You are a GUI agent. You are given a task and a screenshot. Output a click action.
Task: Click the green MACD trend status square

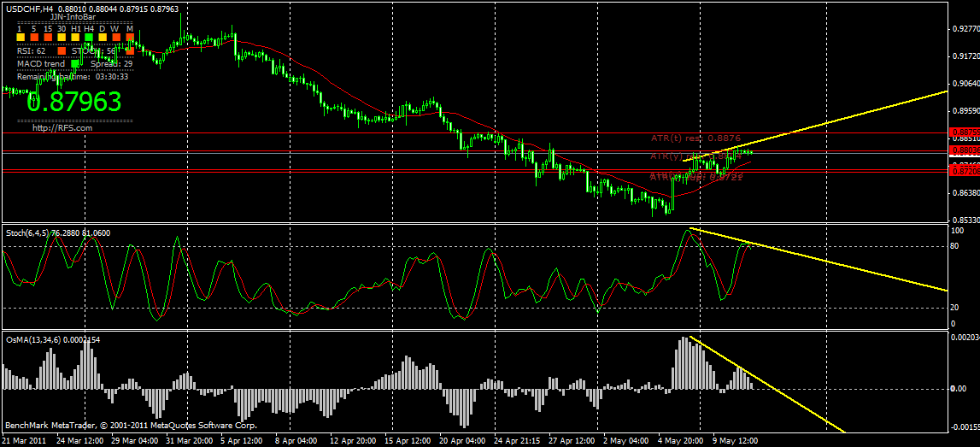click(75, 64)
